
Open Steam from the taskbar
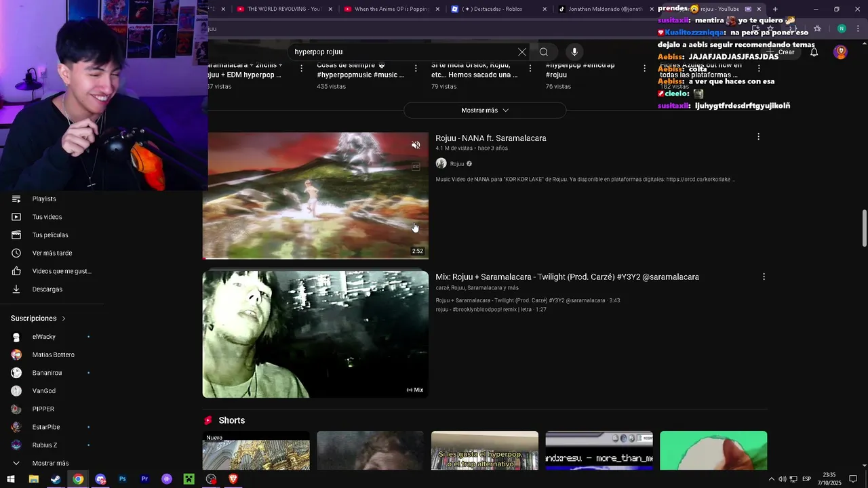(x=56, y=479)
